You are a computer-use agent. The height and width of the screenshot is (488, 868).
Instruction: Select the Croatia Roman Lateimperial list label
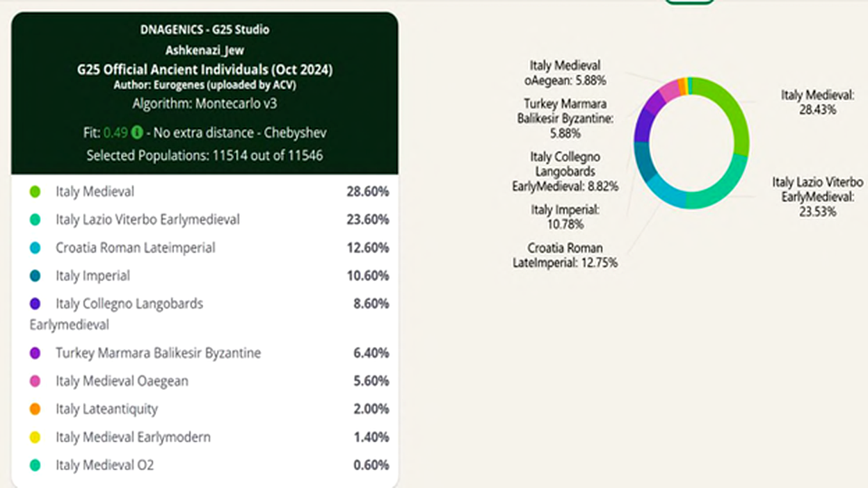pyautogui.click(x=136, y=247)
